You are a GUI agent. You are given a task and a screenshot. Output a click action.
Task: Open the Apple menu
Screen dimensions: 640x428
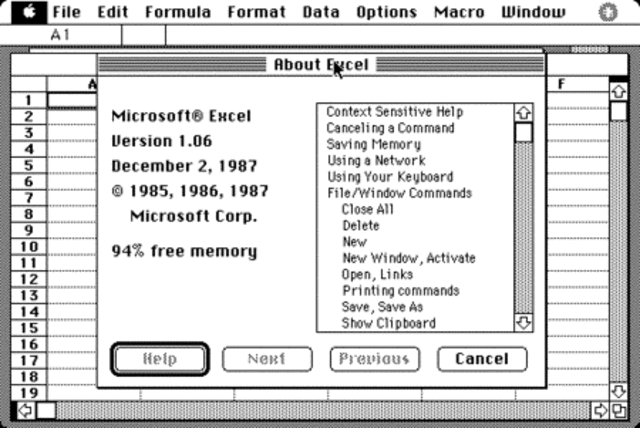tap(29, 12)
